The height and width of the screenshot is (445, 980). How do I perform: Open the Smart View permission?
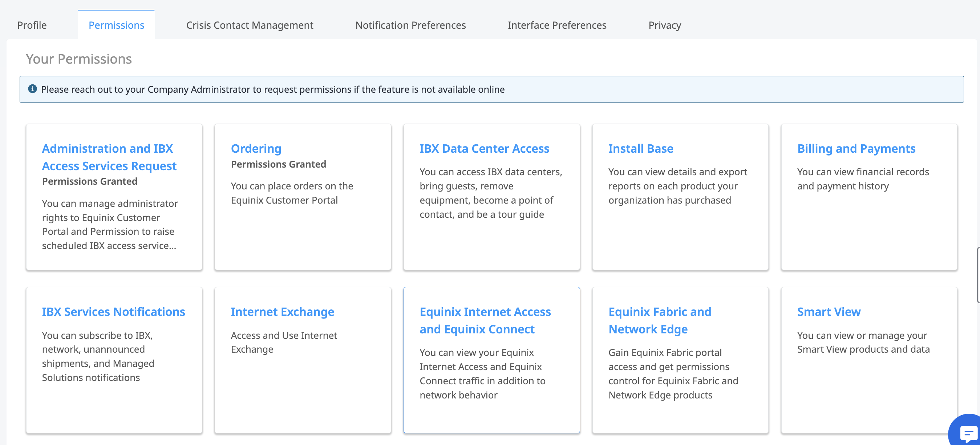point(829,312)
